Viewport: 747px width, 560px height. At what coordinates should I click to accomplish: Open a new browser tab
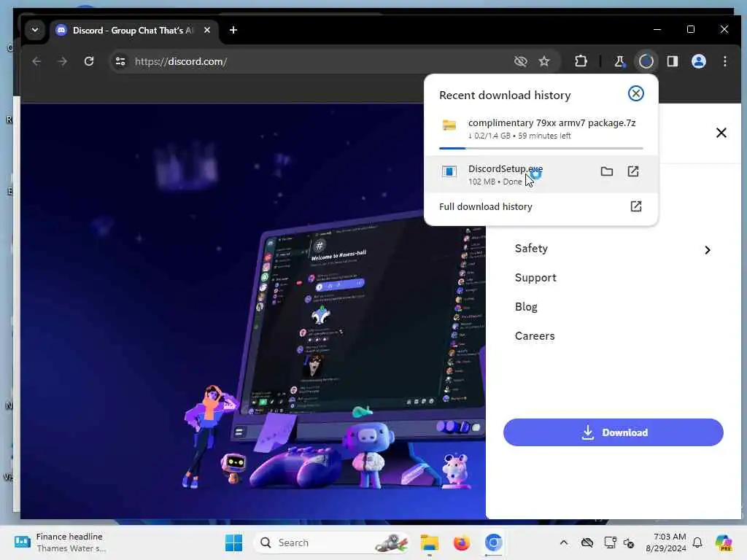coord(233,30)
